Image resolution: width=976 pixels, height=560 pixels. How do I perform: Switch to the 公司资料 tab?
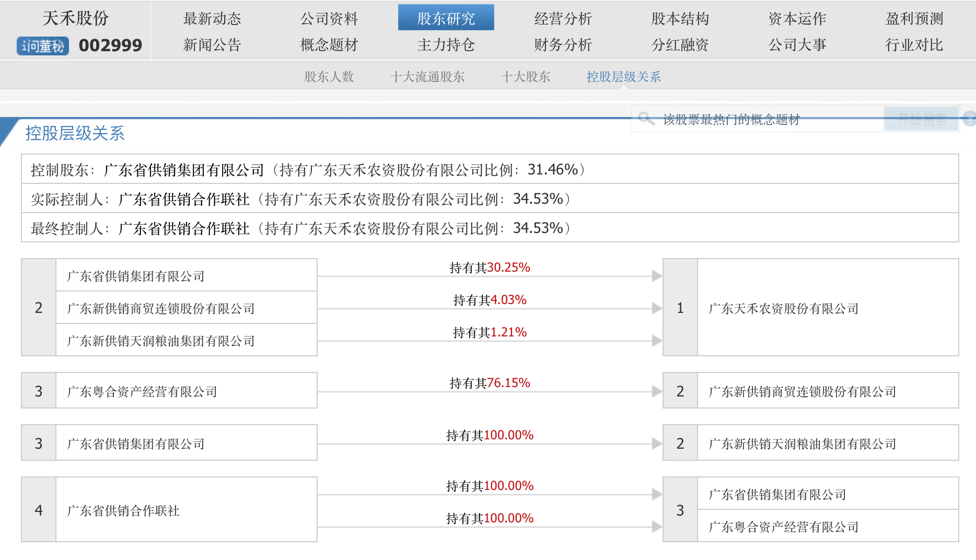point(329,19)
